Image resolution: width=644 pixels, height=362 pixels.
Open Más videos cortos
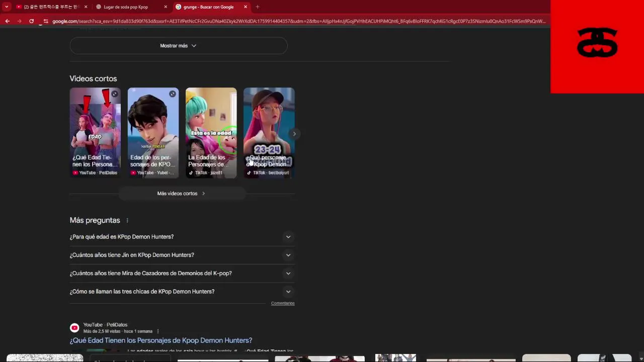[182, 194]
